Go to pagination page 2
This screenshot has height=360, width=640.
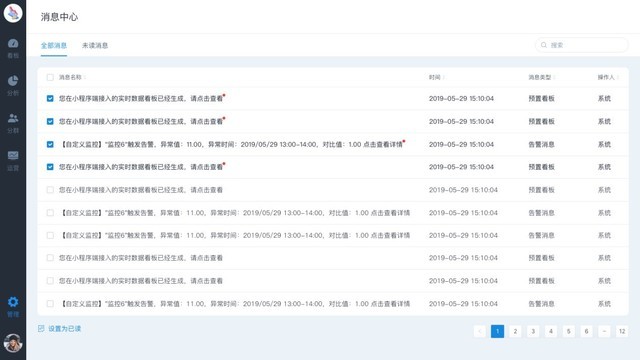(515, 331)
